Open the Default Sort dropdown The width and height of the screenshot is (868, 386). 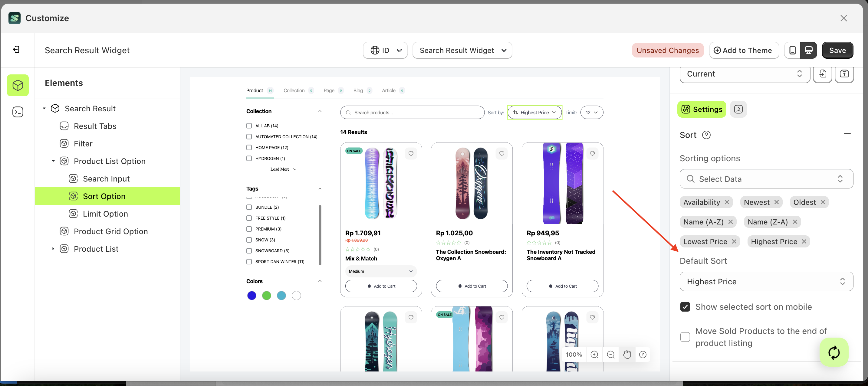pos(766,282)
